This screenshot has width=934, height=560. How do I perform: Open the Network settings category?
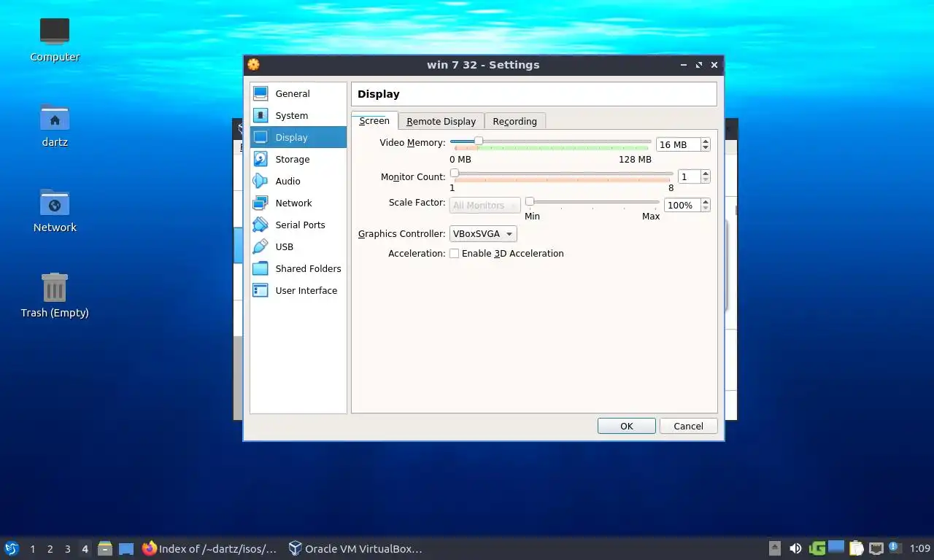(298, 203)
